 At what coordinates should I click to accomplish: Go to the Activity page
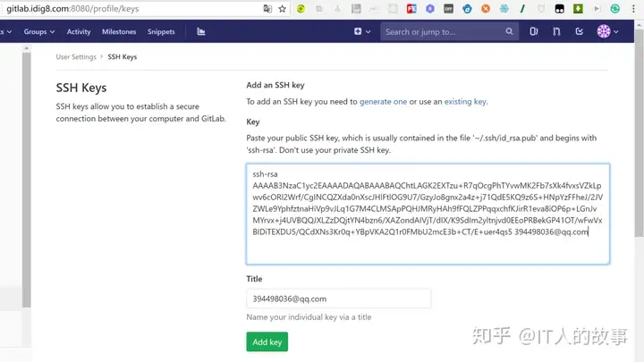point(79,31)
